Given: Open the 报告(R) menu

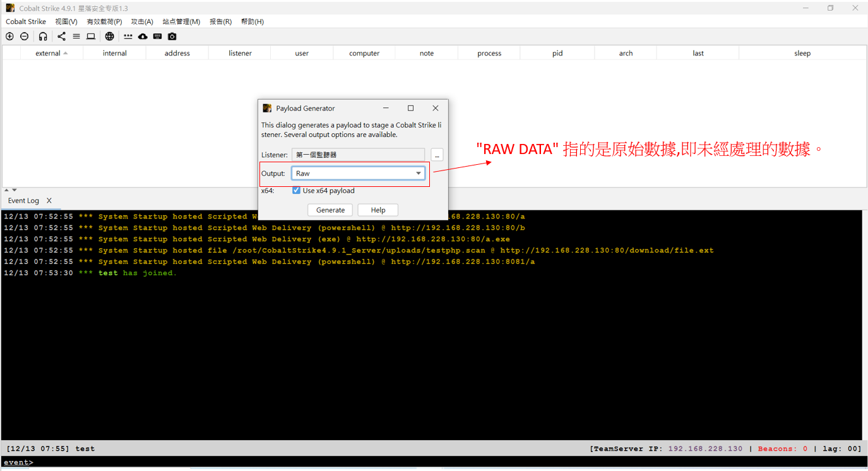Looking at the screenshot, I should [220, 21].
